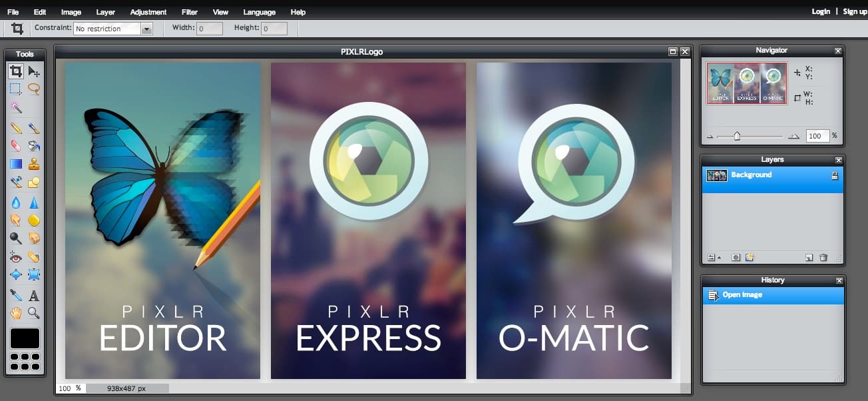
Task: Select the Move tool
Action: coord(34,72)
